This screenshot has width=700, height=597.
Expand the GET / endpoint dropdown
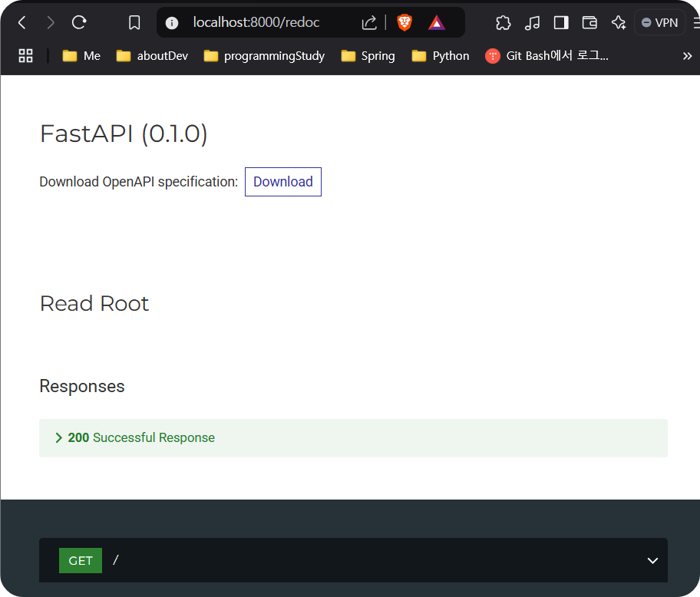[x=652, y=560]
